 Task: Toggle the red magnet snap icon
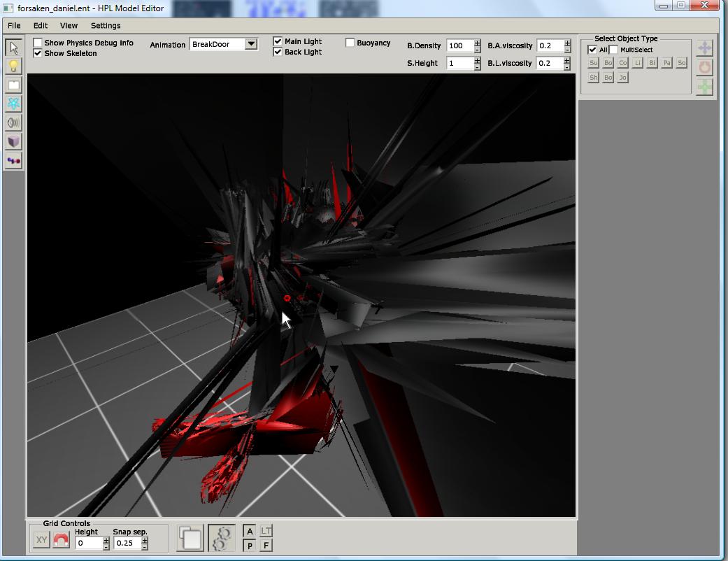(x=61, y=540)
